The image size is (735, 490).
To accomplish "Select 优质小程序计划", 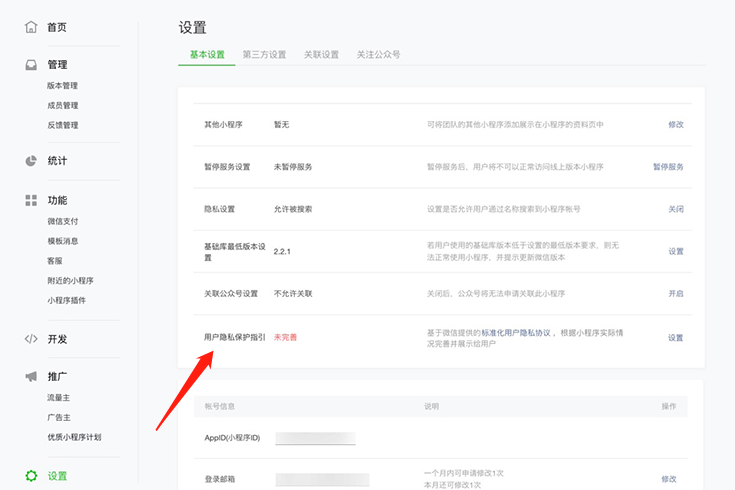I will [74, 437].
